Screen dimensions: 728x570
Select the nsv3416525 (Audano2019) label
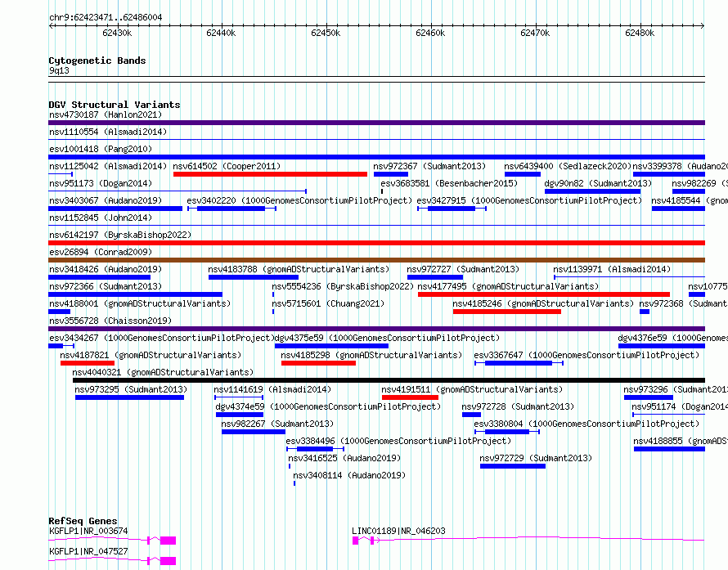pyautogui.click(x=344, y=458)
